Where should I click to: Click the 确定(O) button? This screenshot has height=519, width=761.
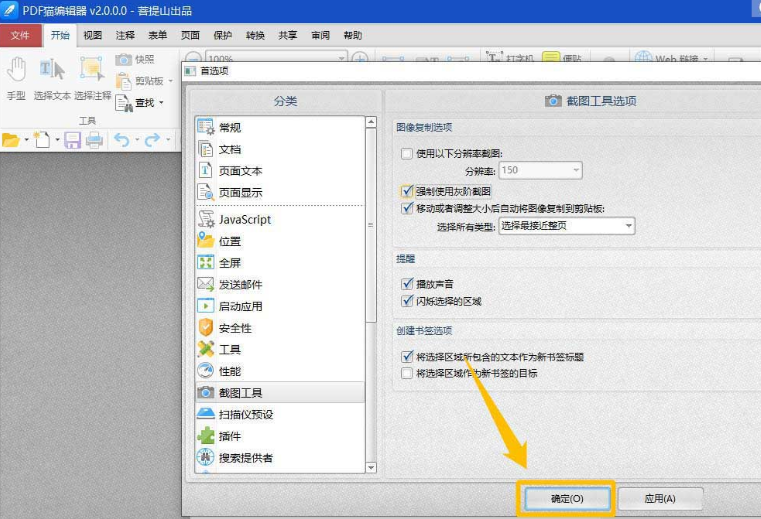[567, 499]
